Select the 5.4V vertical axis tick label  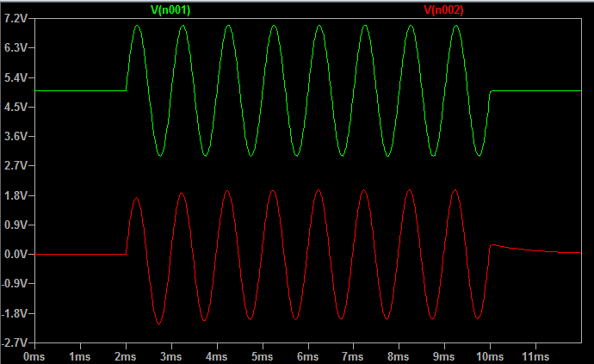click(16, 77)
